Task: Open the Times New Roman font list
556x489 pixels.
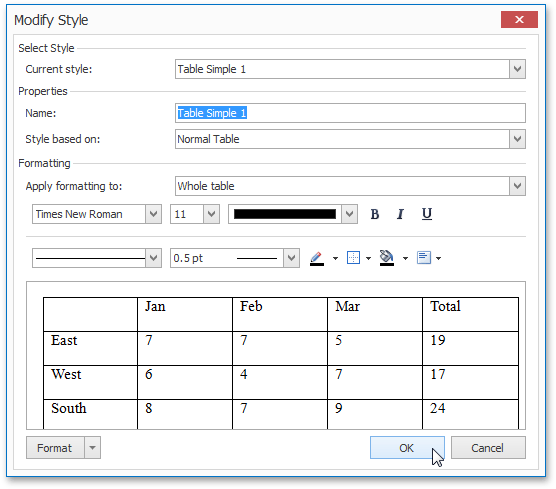Action: pyautogui.click(x=153, y=214)
